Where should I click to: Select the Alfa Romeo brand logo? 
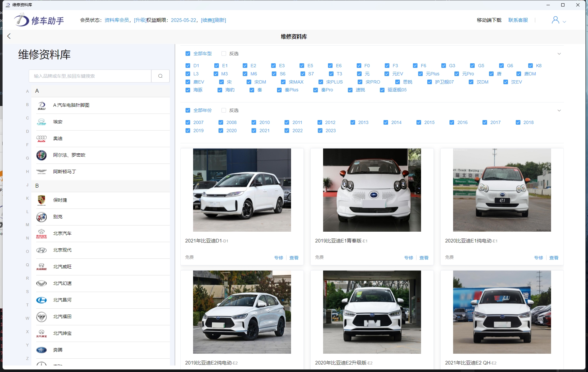pos(41,155)
